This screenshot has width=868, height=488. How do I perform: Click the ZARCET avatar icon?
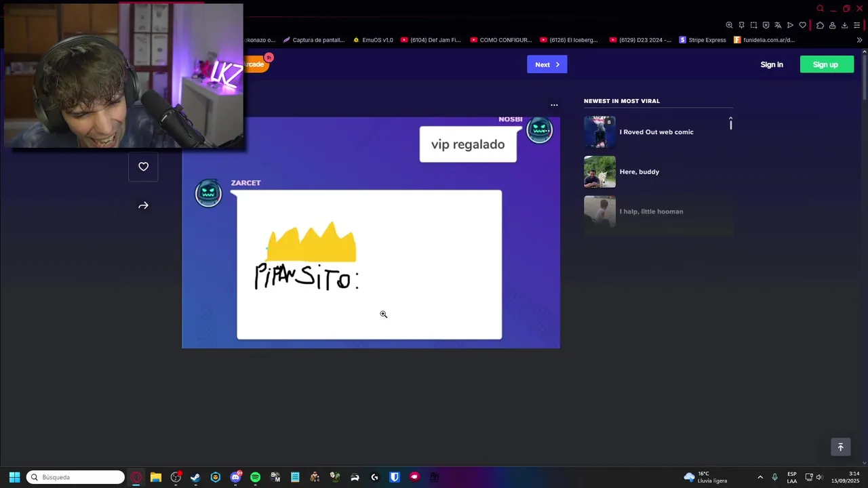point(208,193)
